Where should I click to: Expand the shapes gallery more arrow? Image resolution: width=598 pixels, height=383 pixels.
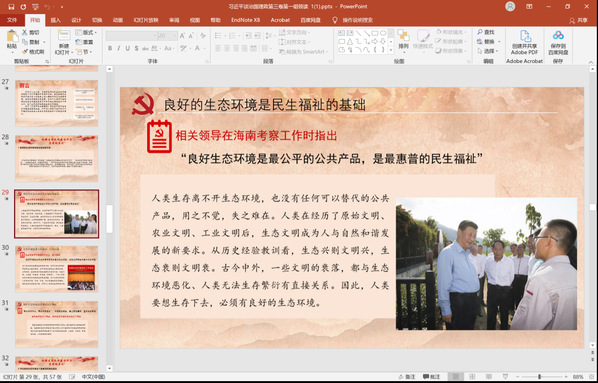(391, 50)
